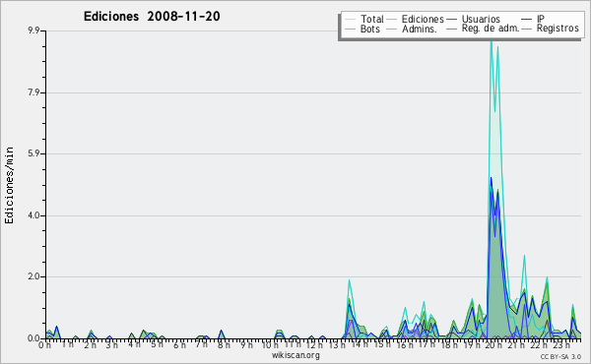Image resolution: width=591 pixels, height=364 pixels.
Task: Click the wikiscan.org link below the chart
Action: click(295, 355)
